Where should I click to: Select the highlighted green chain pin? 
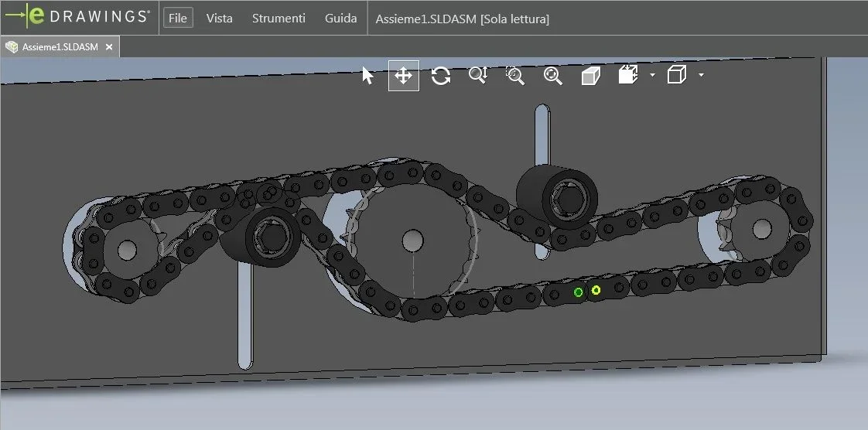pos(578,292)
